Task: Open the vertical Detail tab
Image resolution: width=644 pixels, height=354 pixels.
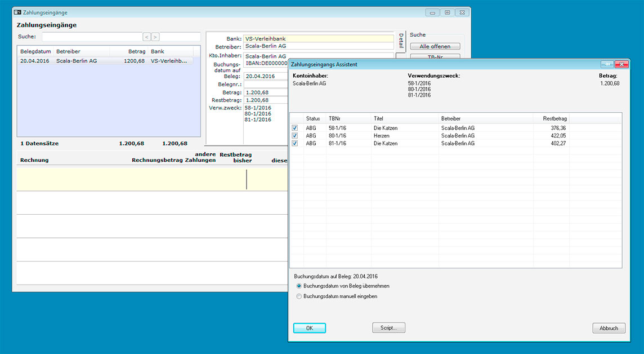Action: [x=401, y=41]
